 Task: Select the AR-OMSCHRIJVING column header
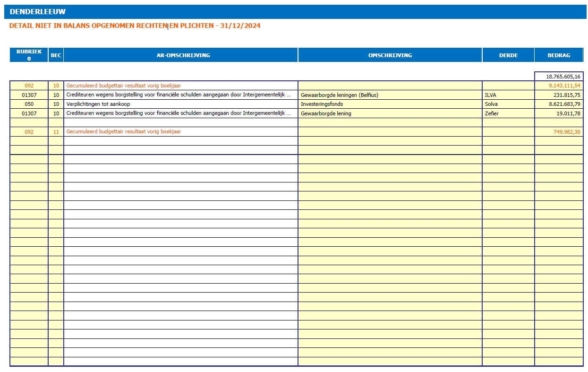coord(181,55)
